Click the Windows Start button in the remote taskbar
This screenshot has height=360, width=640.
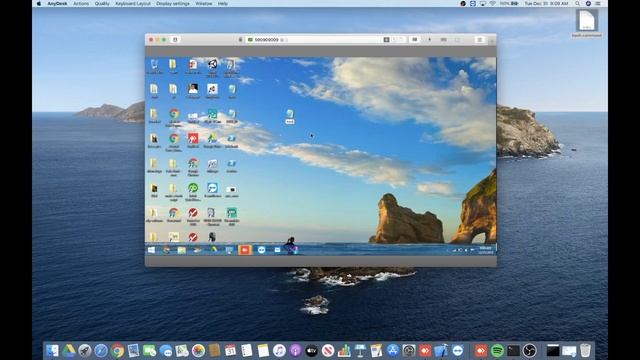151,250
